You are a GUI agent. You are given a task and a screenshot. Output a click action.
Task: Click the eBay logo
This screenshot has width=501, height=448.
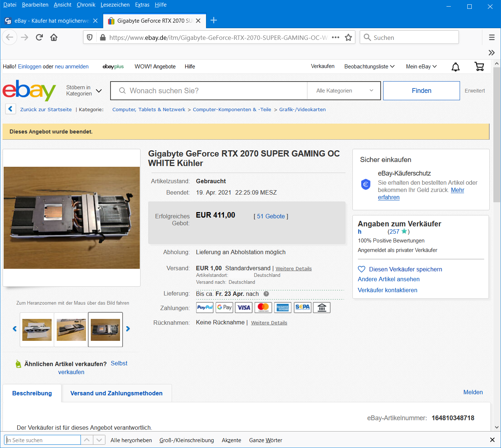(29, 90)
